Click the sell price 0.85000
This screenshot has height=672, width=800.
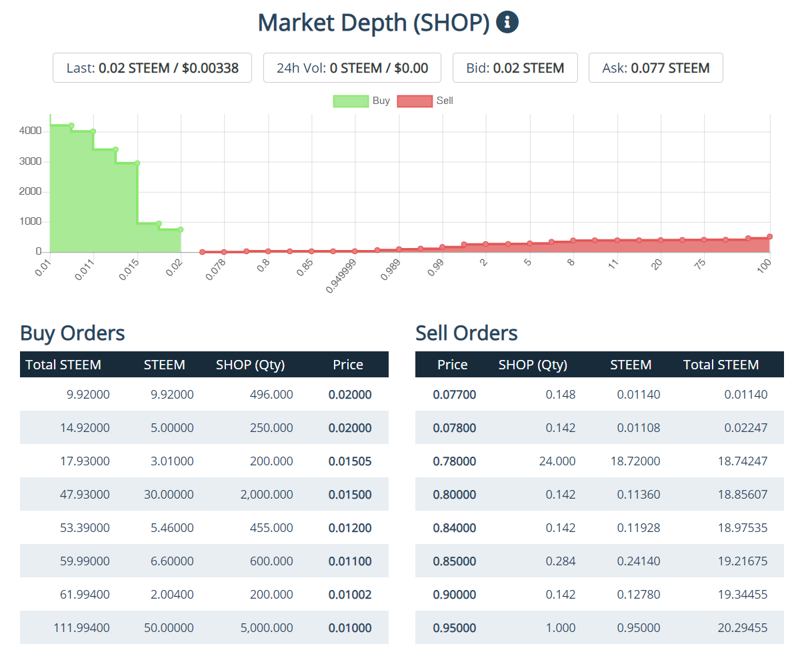455,561
